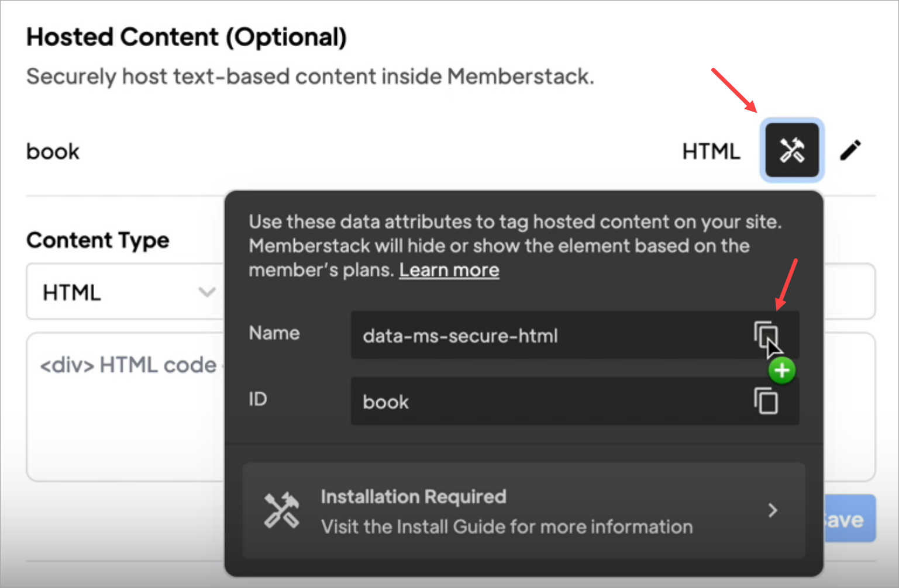
Task: Click the right chevron on Installation Required
Action: coord(773,510)
